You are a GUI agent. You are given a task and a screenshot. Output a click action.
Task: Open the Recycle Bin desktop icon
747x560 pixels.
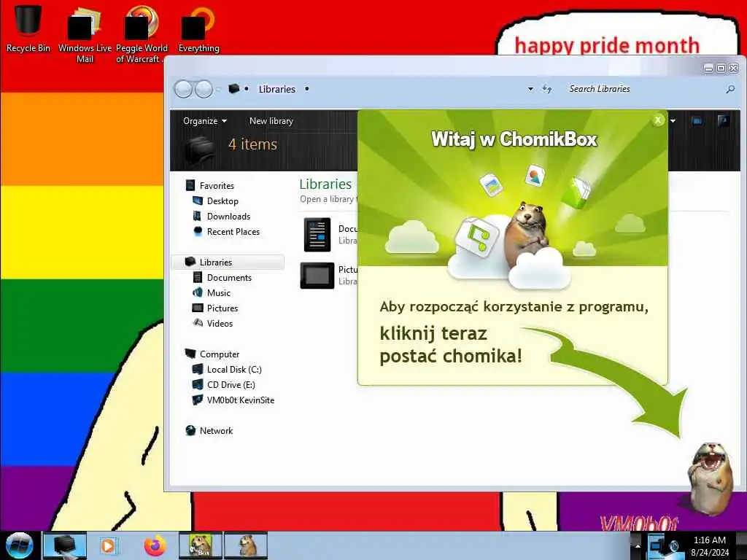click(x=28, y=27)
